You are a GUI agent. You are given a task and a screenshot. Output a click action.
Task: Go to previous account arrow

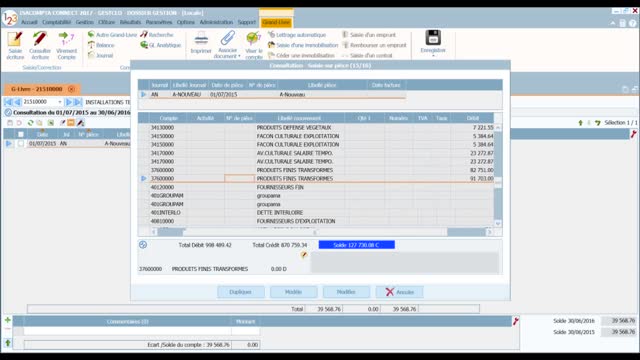(x=17, y=102)
